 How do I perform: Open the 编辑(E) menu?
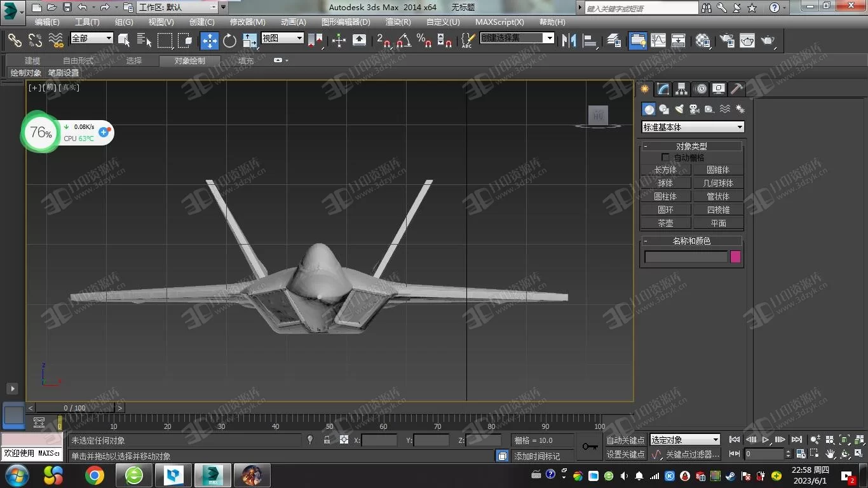pos(47,22)
